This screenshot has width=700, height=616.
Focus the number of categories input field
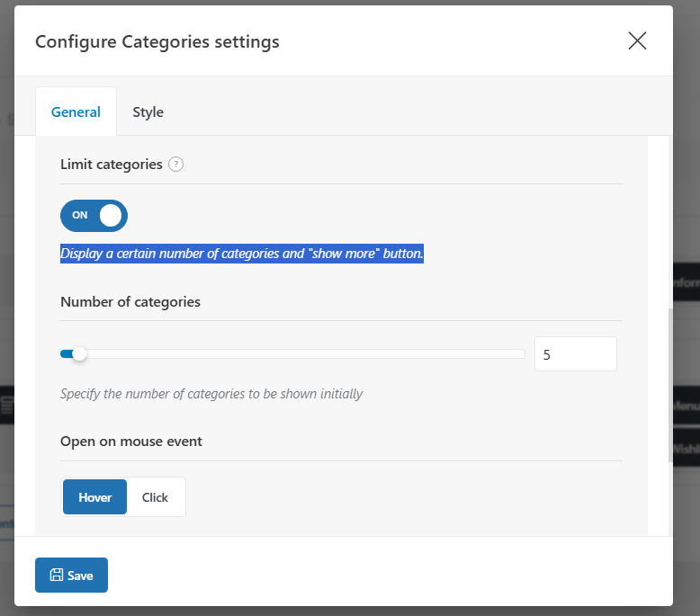pyautogui.click(x=576, y=354)
